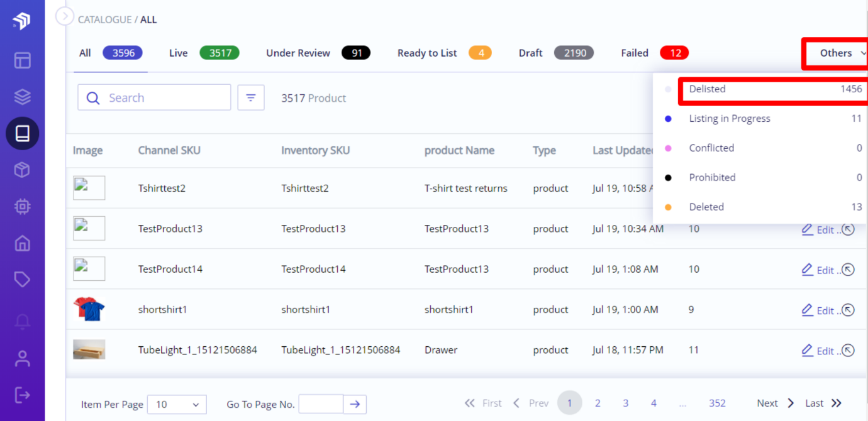Expand the sidebar with the circled chevron

(65, 16)
